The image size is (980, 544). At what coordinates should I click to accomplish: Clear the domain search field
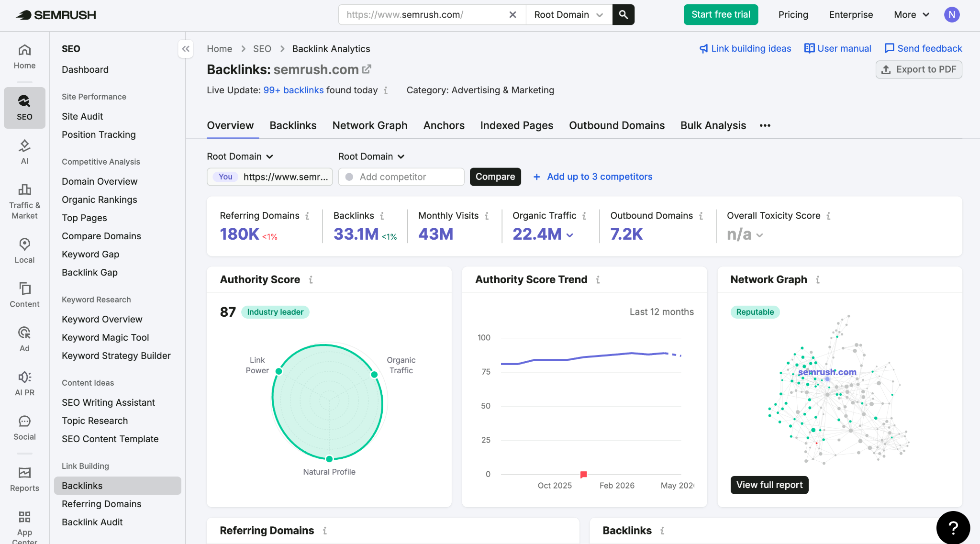[x=512, y=15]
